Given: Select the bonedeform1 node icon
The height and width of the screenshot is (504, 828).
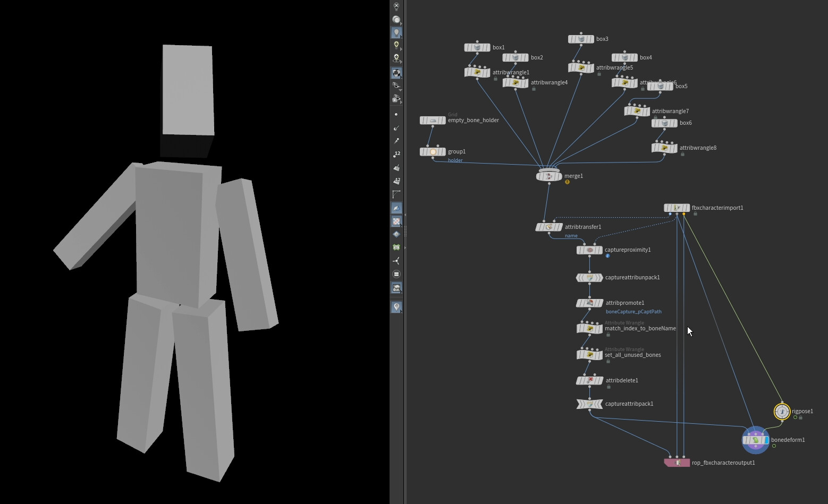Looking at the screenshot, I should click(756, 440).
